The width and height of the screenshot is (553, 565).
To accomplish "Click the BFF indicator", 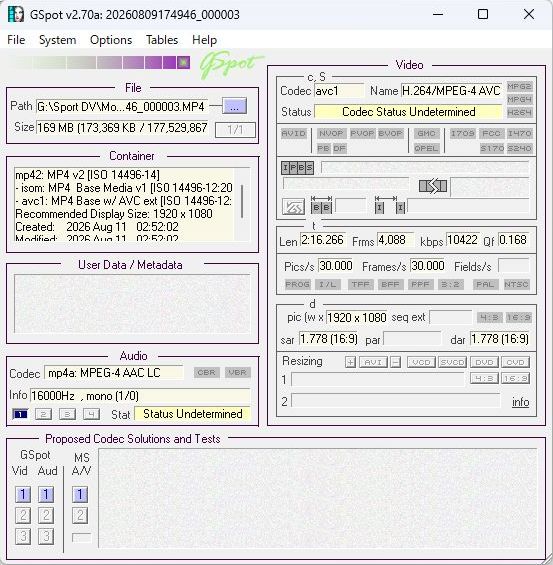I will [390, 284].
